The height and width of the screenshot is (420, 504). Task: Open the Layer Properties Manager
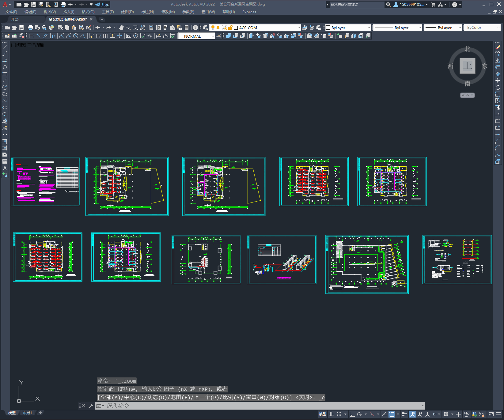[206, 28]
